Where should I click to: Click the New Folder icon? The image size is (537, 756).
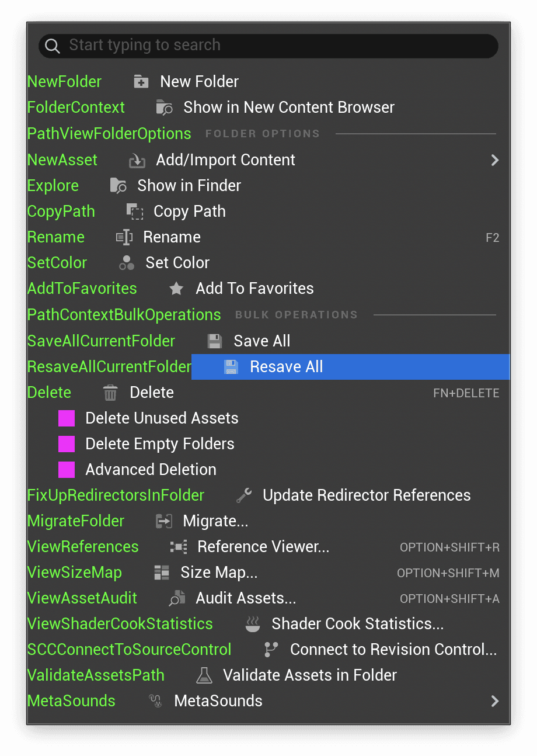coord(141,82)
